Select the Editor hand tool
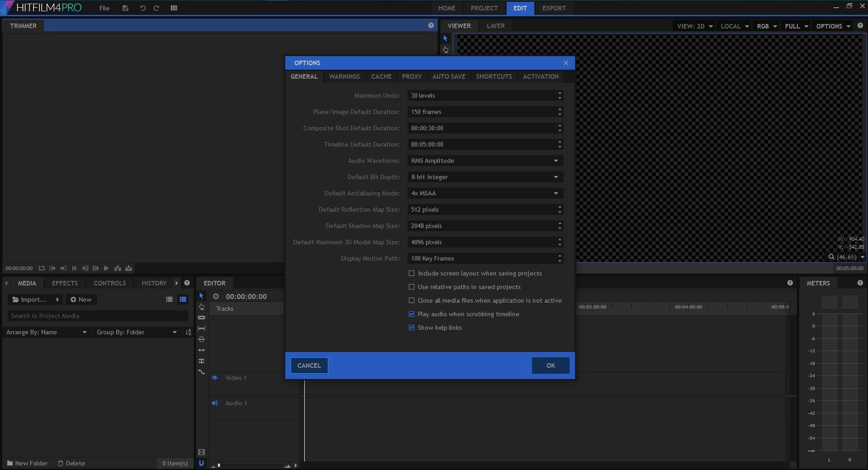 tap(201, 307)
